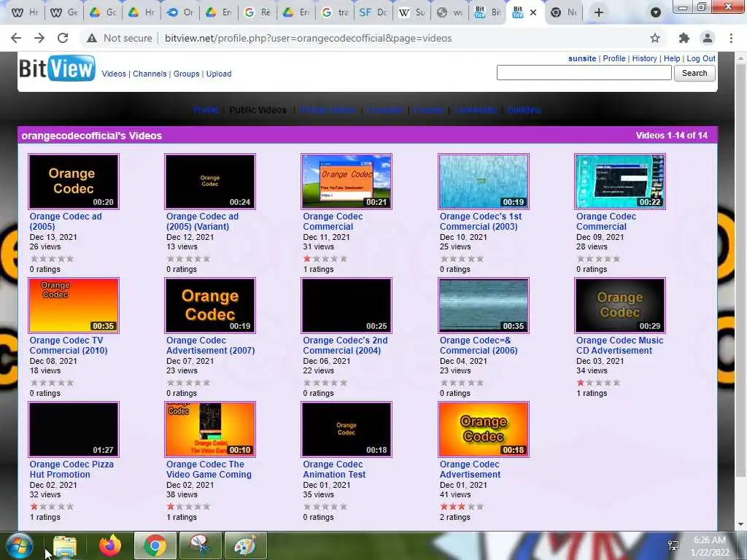This screenshot has height=560, width=747.
Task: Open the Orange Codec Pizza Hut Promotion thumbnail
Action: [74, 429]
